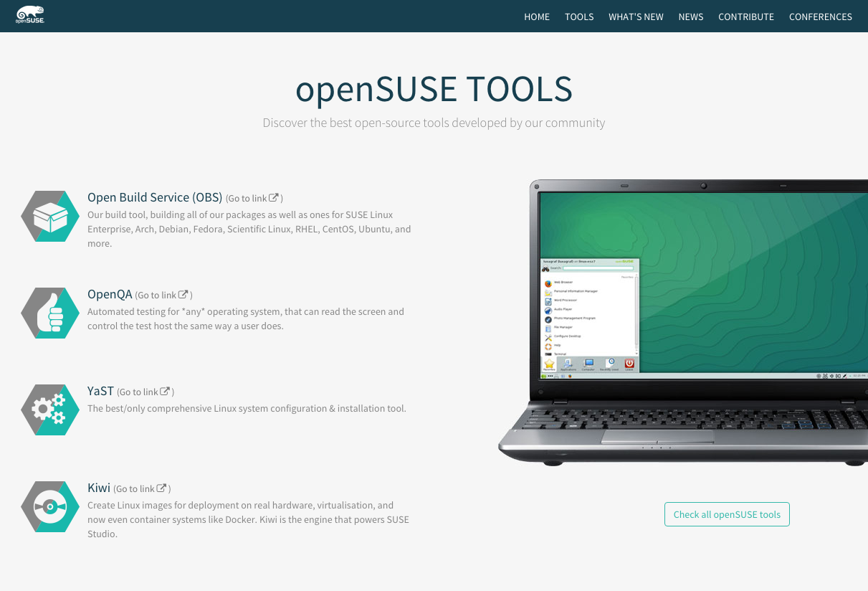The height and width of the screenshot is (591, 868).
Task: Click description starting 'Our build tool, building all'
Action: (249, 230)
